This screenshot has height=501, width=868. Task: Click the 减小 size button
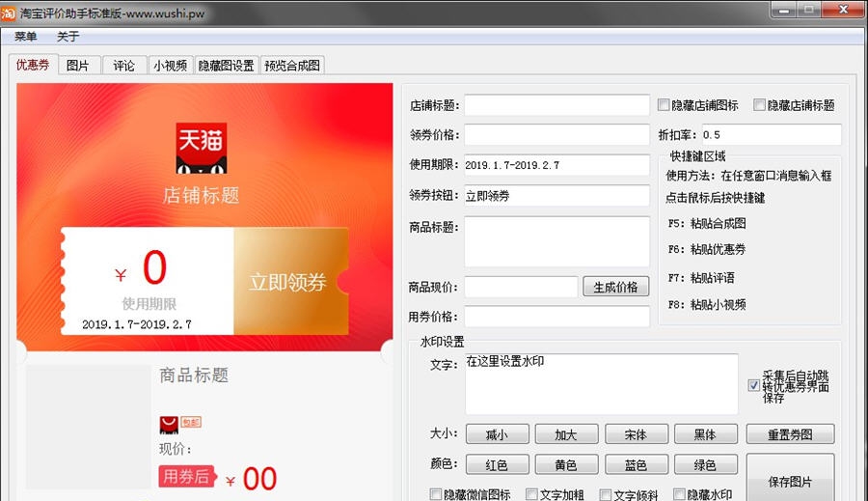(497, 434)
